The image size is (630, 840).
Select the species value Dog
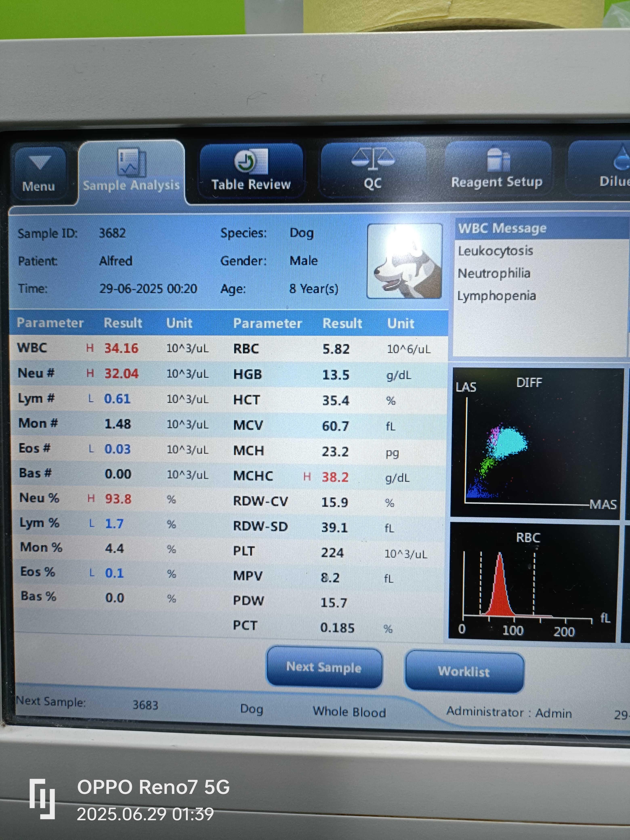click(x=301, y=233)
